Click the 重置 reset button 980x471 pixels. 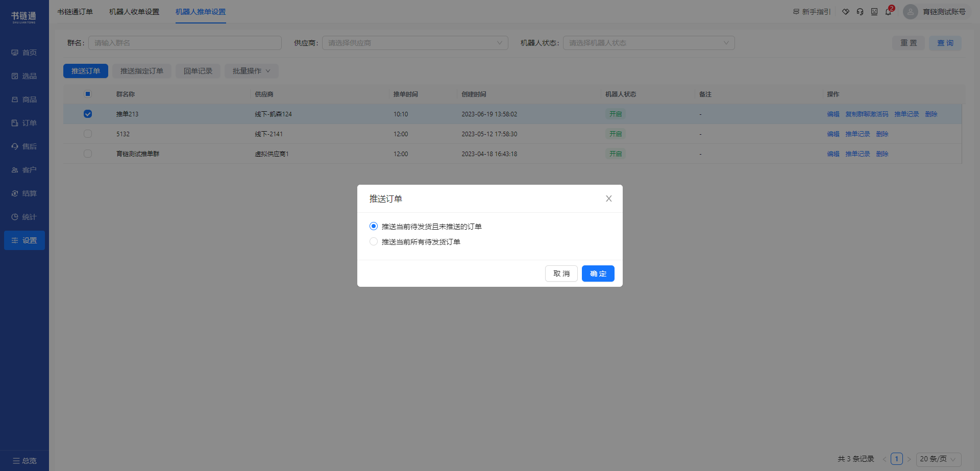909,43
